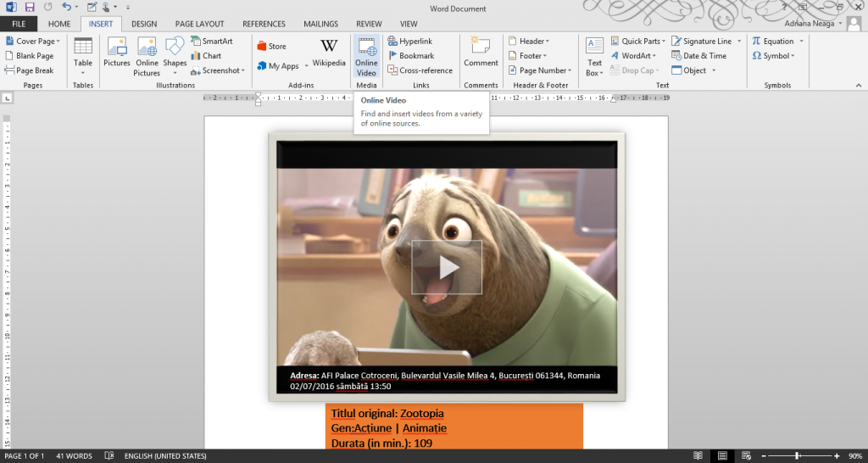
Task: Insert a Chart
Action: point(206,56)
